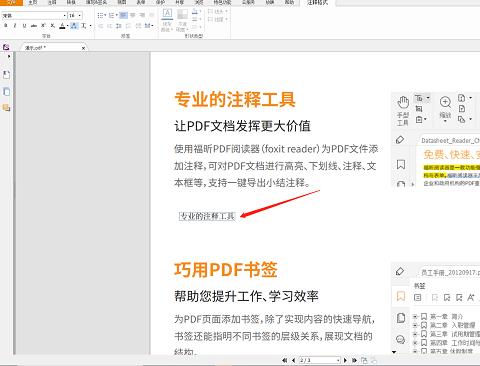The image size is (480, 366).
Task: Select the 注释格式 ribbon tab
Action: 317,2
